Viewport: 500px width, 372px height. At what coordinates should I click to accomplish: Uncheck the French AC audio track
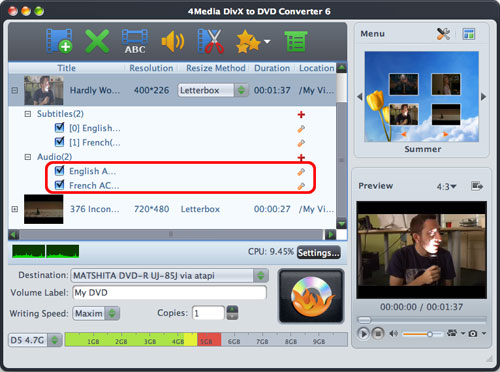(59, 185)
